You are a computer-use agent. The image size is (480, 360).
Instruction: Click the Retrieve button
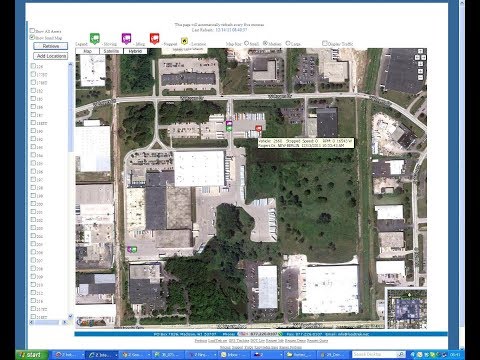coord(51,46)
